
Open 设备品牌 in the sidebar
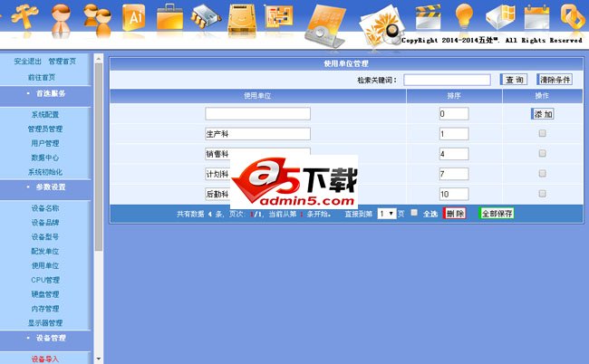45,222
